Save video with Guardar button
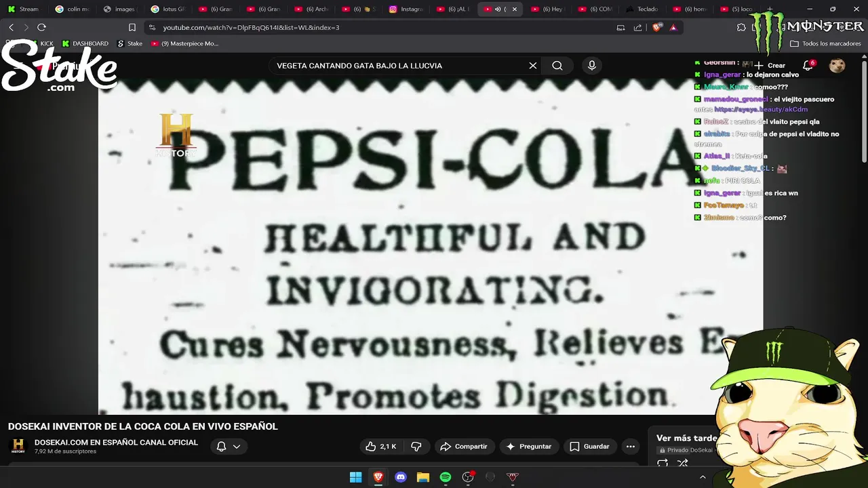Viewport: 868px width, 488px height. [589, 446]
